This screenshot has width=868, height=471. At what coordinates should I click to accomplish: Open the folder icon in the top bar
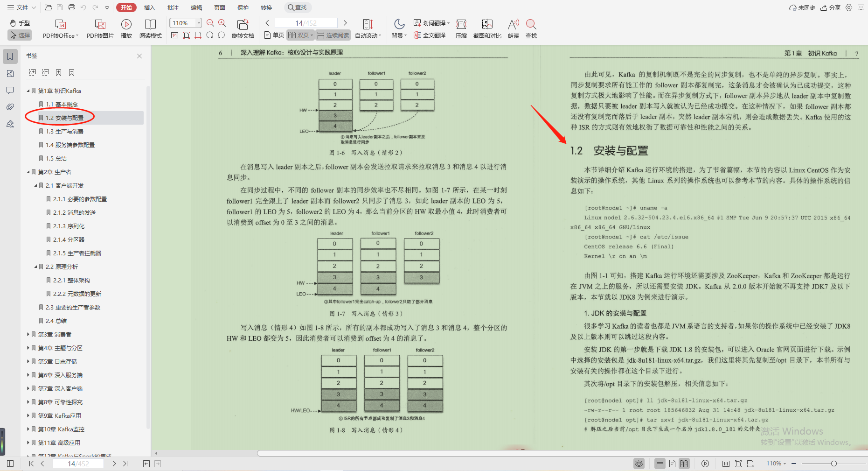click(x=48, y=7)
